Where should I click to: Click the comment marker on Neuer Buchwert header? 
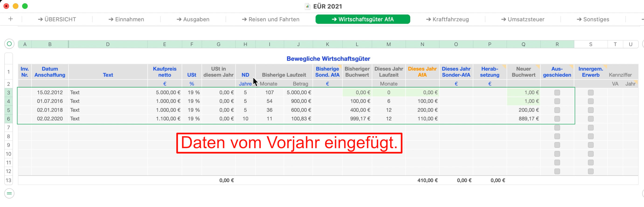538,66
